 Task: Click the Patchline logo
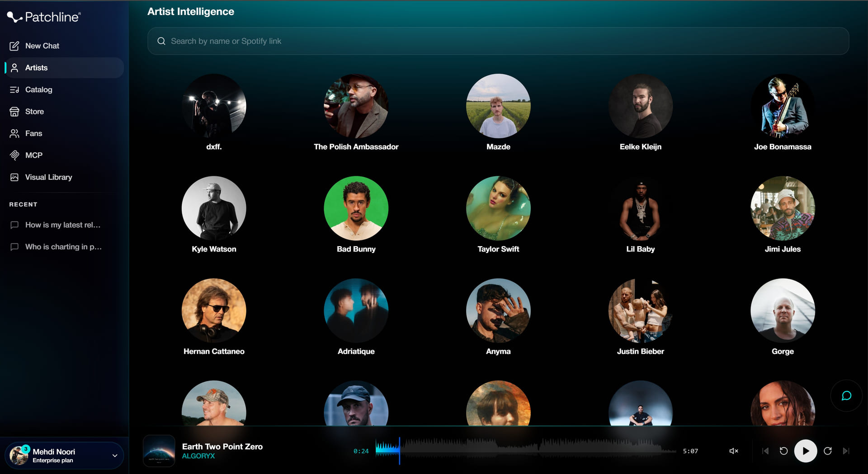pyautogui.click(x=43, y=17)
